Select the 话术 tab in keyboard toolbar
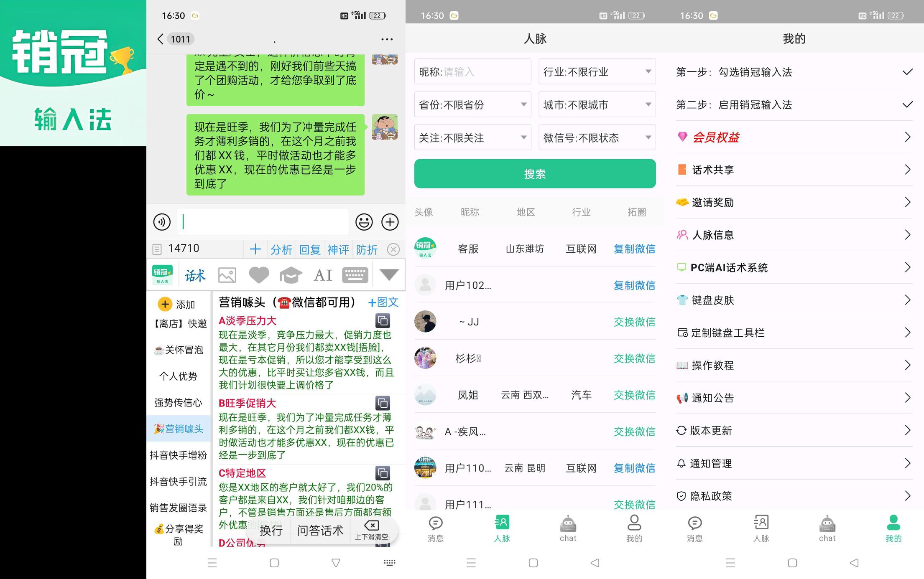Viewport: 924px width, 579px height. pyautogui.click(x=195, y=275)
